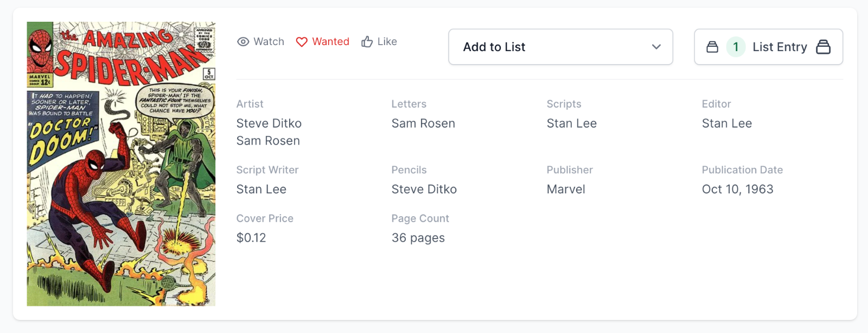Click Stan Lee under Editor
Image resolution: width=868 pixels, height=333 pixels.
726,123
